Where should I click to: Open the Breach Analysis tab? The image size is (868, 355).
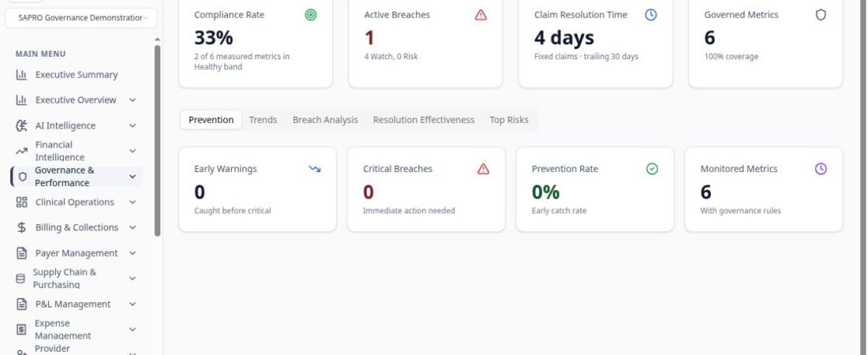(325, 120)
